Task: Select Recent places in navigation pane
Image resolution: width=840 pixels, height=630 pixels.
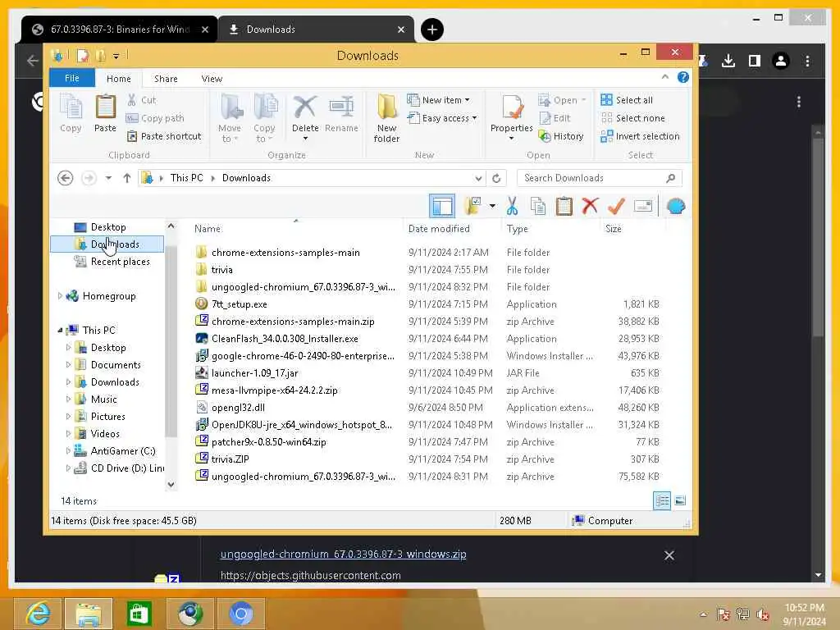Action: pyautogui.click(x=120, y=262)
